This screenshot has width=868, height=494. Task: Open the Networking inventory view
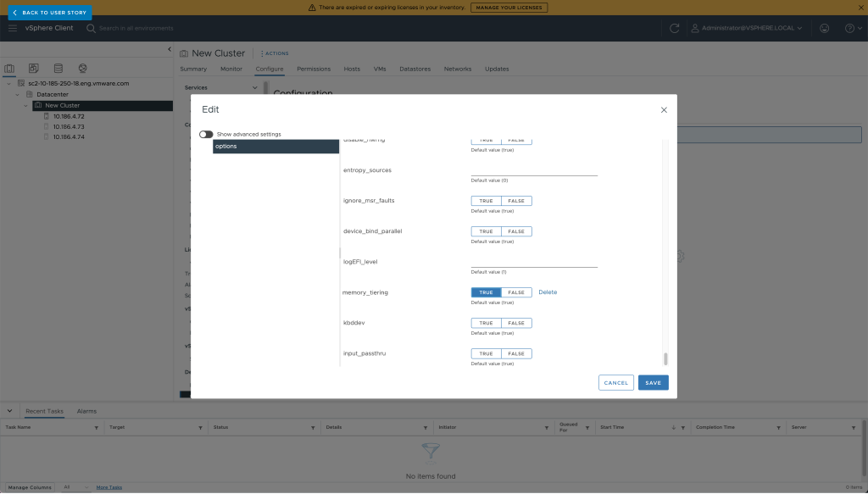pos(81,68)
